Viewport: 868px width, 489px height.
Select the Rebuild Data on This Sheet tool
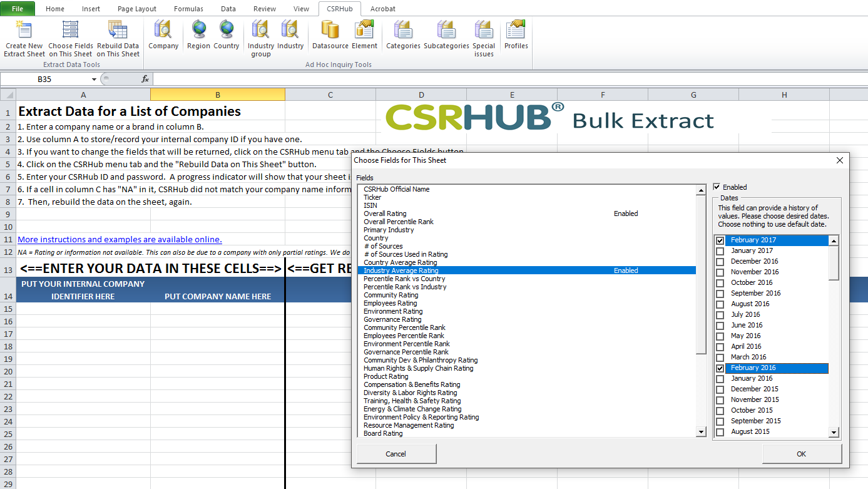pyautogui.click(x=118, y=38)
